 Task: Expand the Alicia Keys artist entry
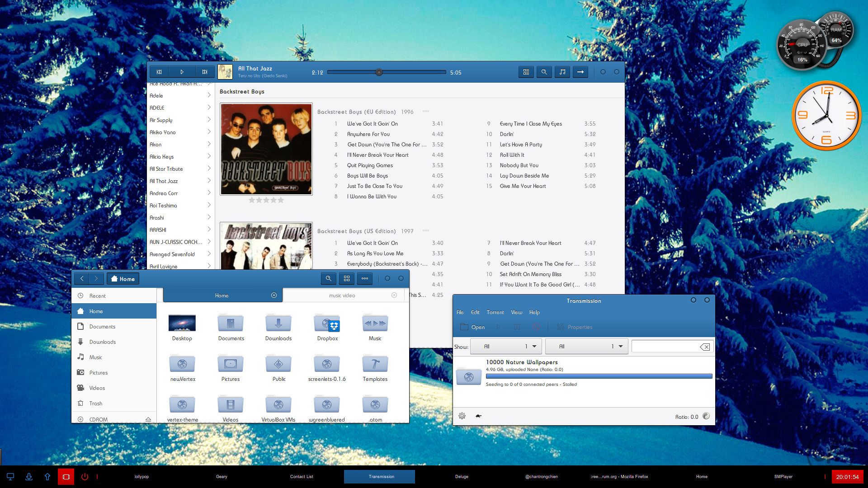point(209,156)
